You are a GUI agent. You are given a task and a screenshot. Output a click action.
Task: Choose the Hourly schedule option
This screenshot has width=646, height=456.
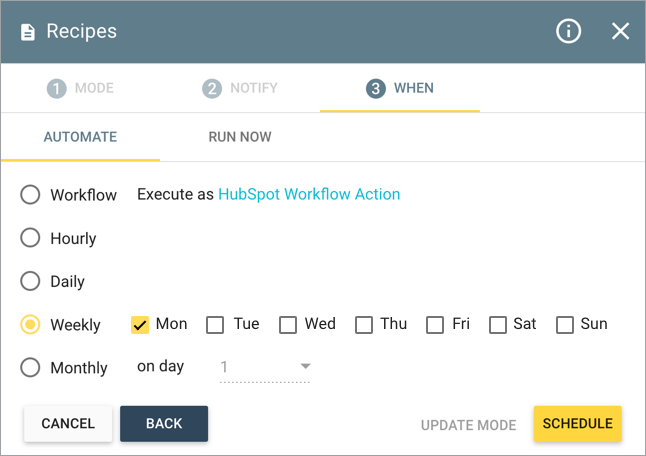[30, 238]
